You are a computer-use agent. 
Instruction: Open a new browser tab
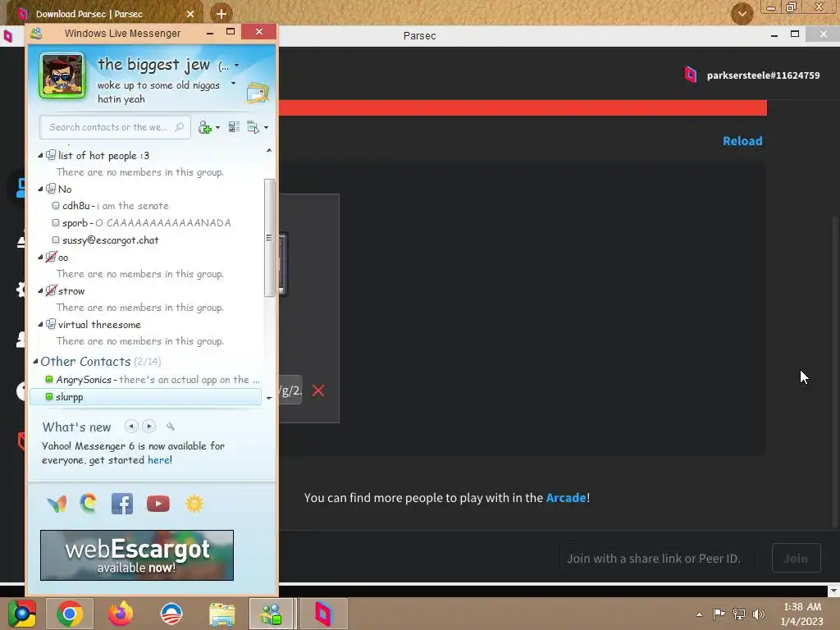click(x=221, y=13)
